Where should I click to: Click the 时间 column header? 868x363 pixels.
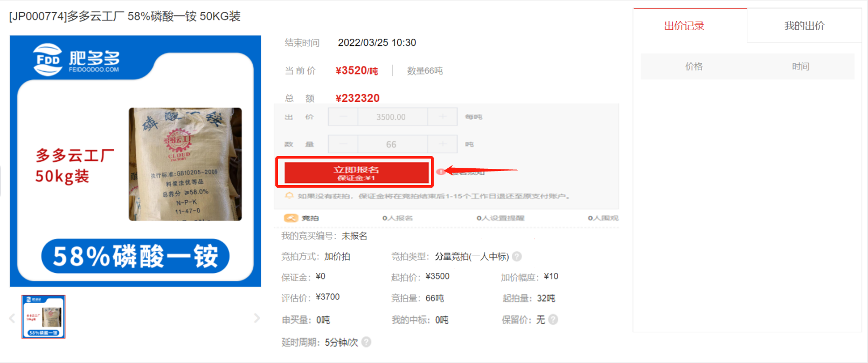click(801, 66)
